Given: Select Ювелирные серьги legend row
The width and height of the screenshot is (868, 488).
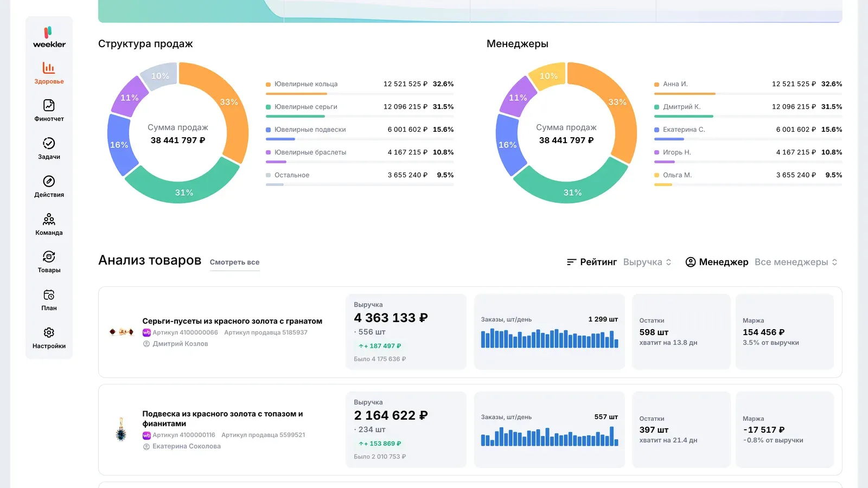Looking at the screenshot, I should click(x=360, y=110).
